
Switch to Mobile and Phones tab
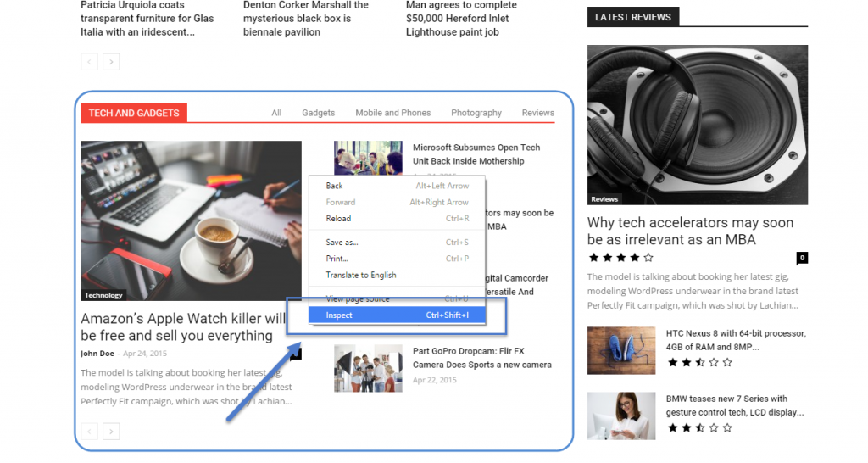pyautogui.click(x=393, y=113)
